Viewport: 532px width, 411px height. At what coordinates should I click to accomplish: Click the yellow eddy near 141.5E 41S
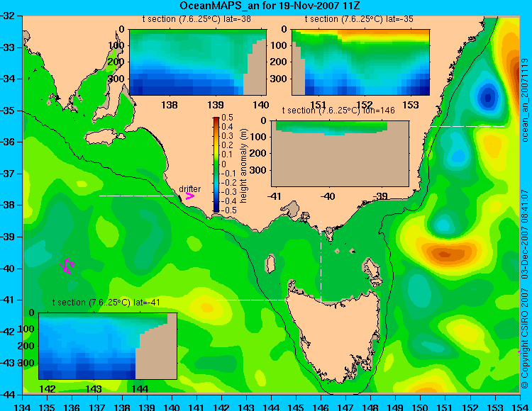(206, 308)
